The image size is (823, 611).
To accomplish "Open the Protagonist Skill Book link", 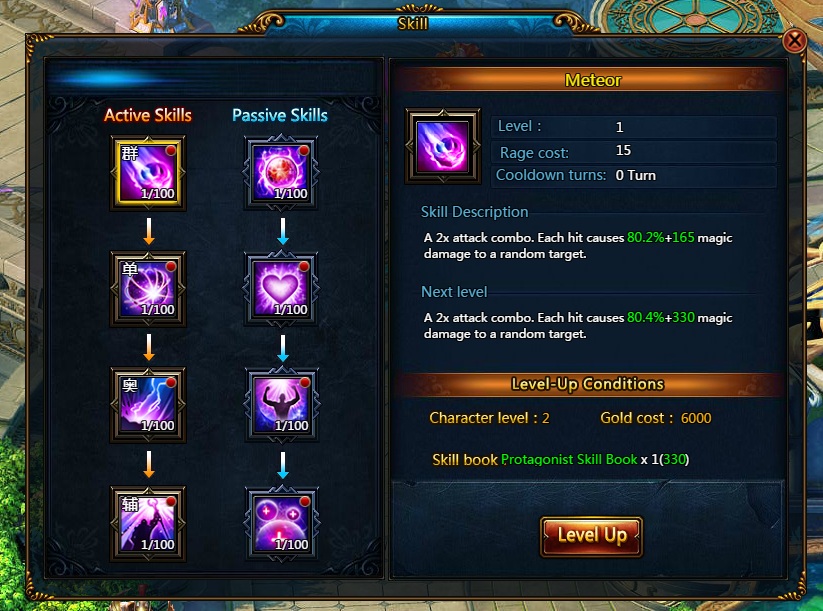I will 569,459.
